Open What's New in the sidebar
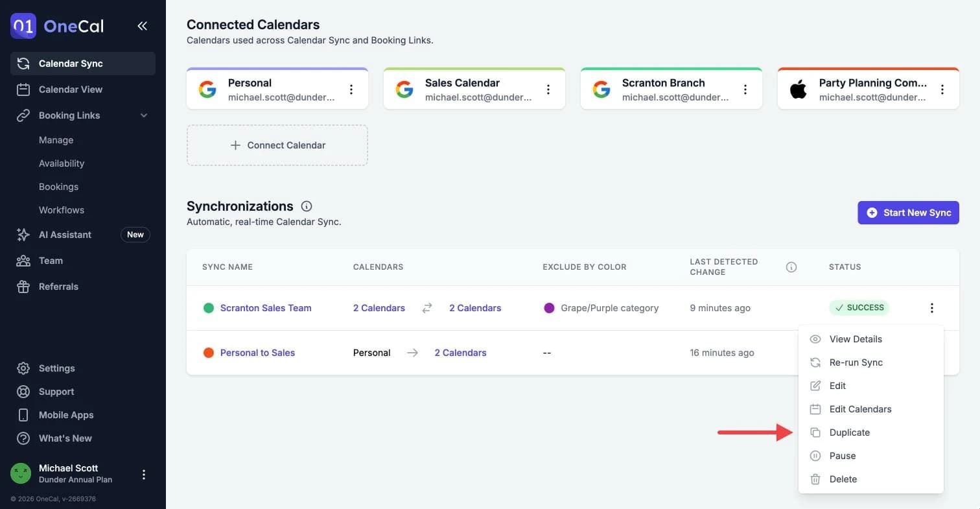This screenshot has width=980, height=509. click(83, 438)
